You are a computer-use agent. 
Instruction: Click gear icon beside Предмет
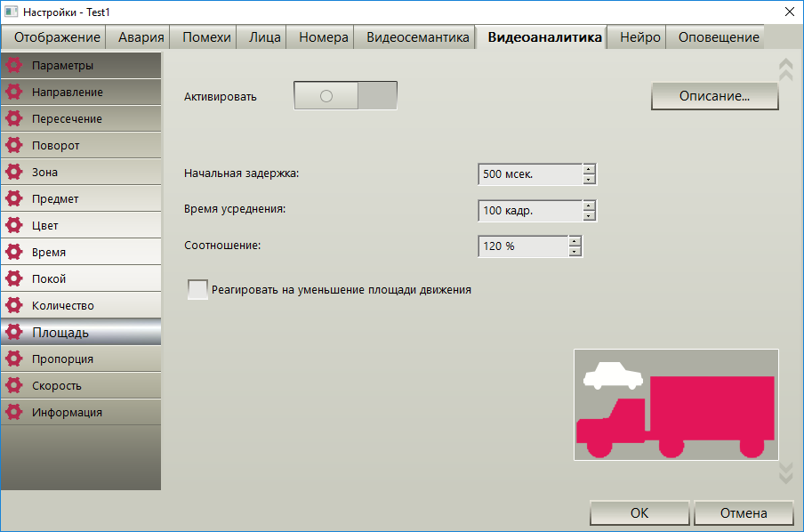click(14, 198)
